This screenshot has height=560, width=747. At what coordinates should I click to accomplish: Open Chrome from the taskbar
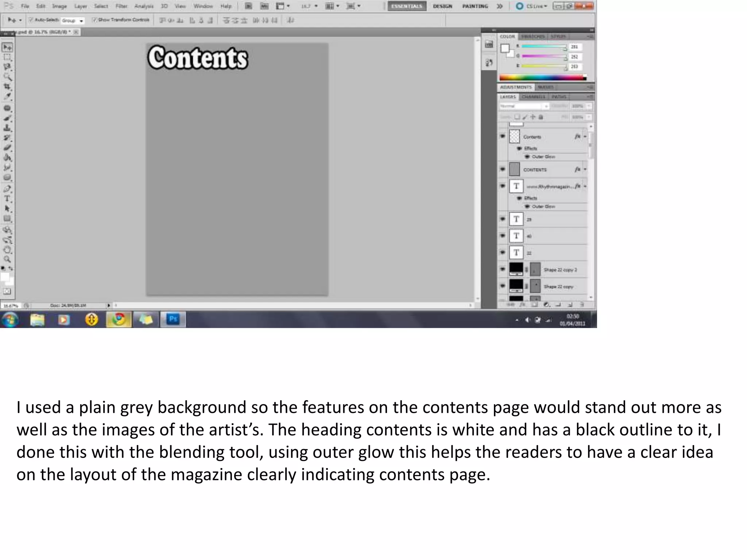click(119, 319)
